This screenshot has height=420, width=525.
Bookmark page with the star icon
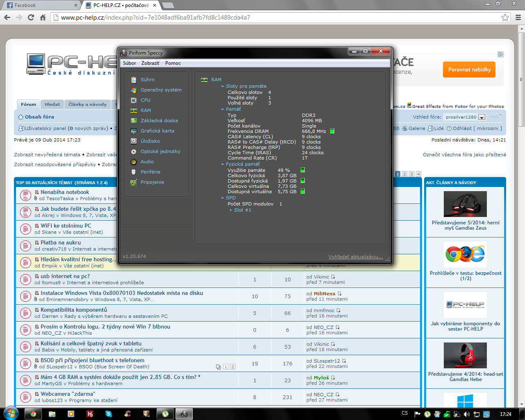click(505, 18)
